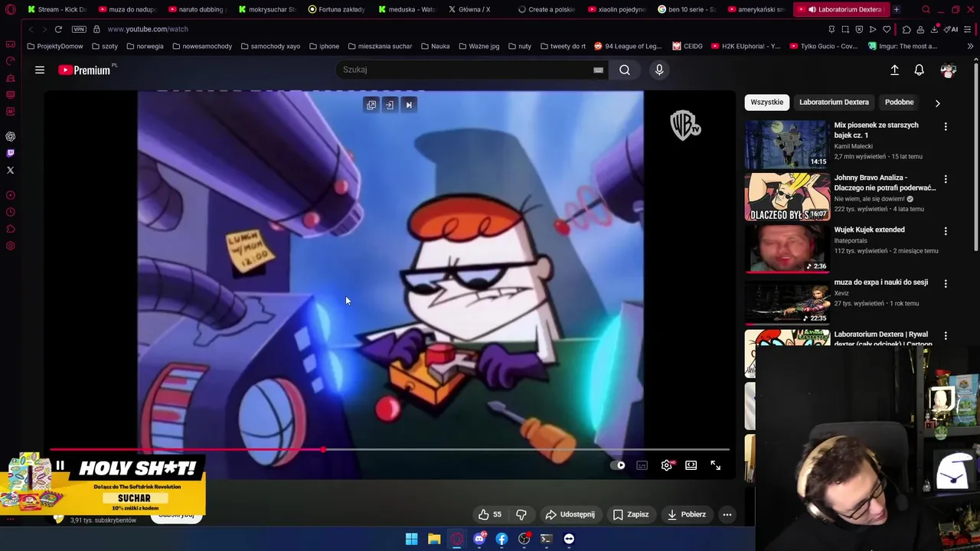Viewport: 980px width, 551px height.
Task: Like the video with 55 likes
Action: [490, 514]
